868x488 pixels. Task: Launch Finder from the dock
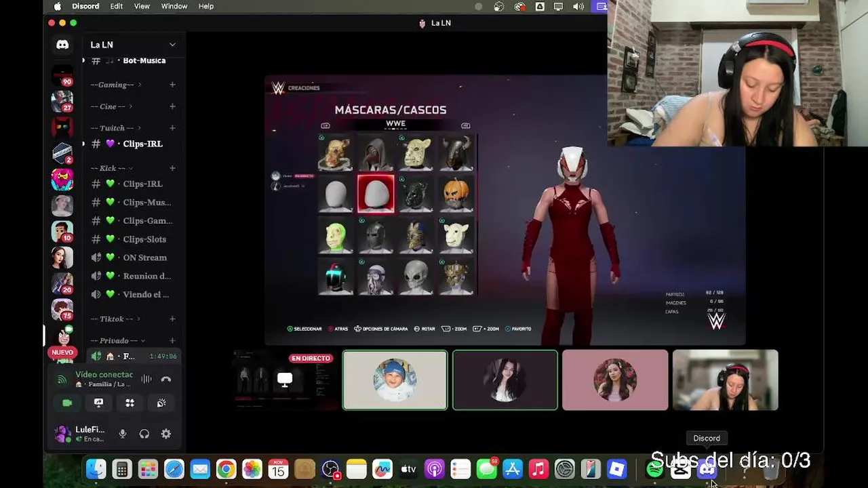pos(96,469)
